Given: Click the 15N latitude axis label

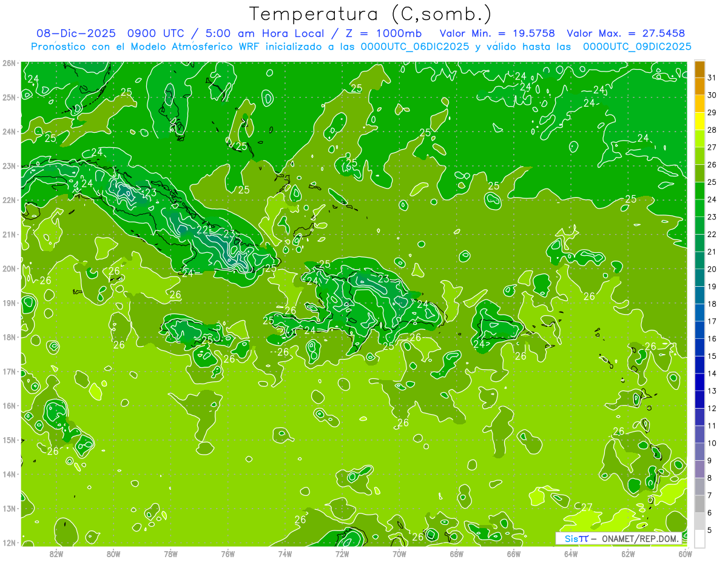Looking at the screenshot, I should pyautogui.click(x=9, y=440).
